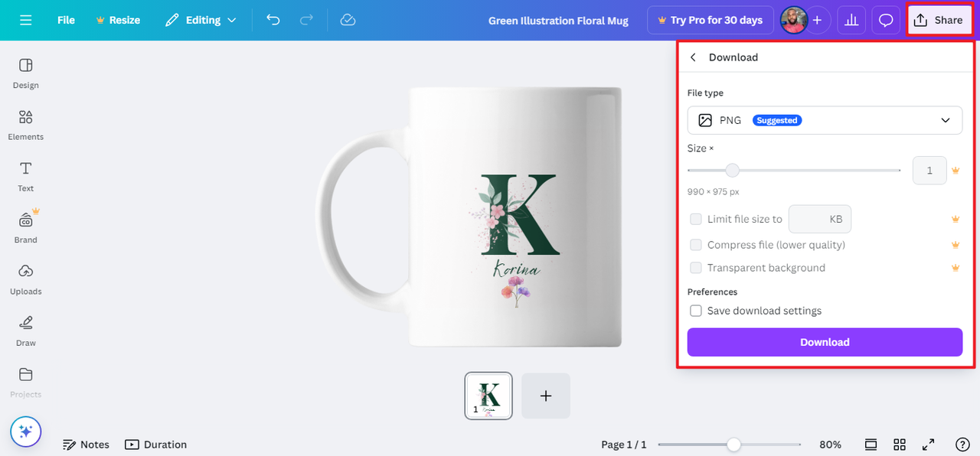
Task: Click the zoom slider handle
Action: tap(733, 445)
